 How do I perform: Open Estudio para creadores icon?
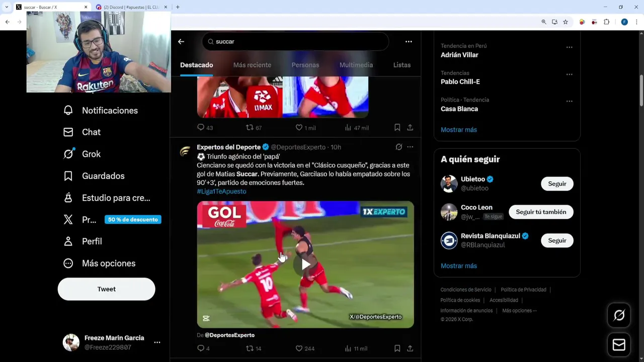[68, 198]
